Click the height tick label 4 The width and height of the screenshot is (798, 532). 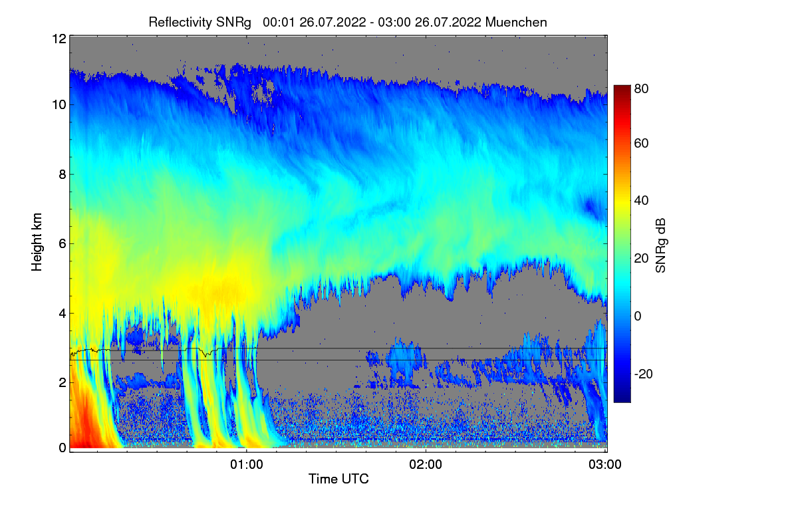point(62,313)
